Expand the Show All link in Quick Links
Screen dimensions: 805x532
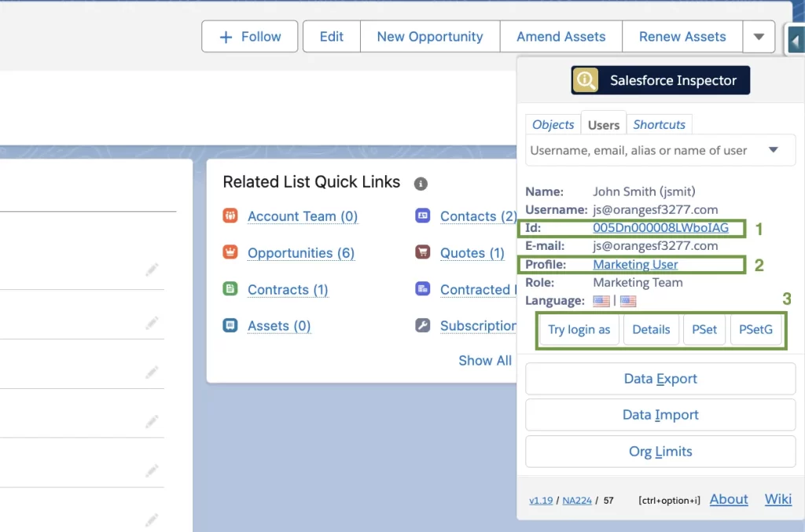(x=485, y=361)
